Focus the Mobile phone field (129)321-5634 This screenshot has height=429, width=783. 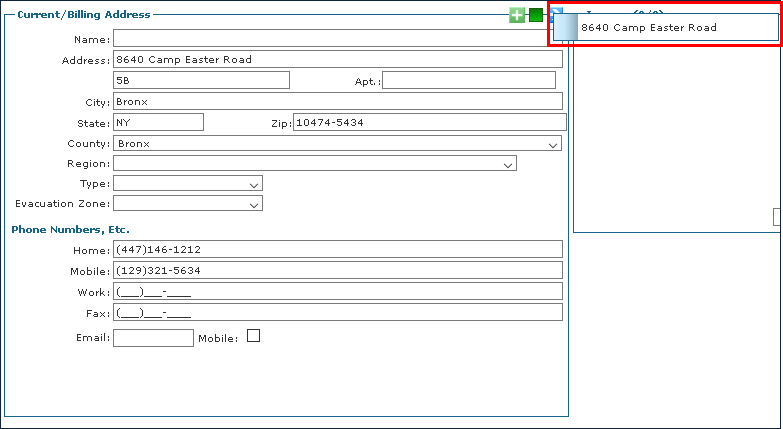337,271
